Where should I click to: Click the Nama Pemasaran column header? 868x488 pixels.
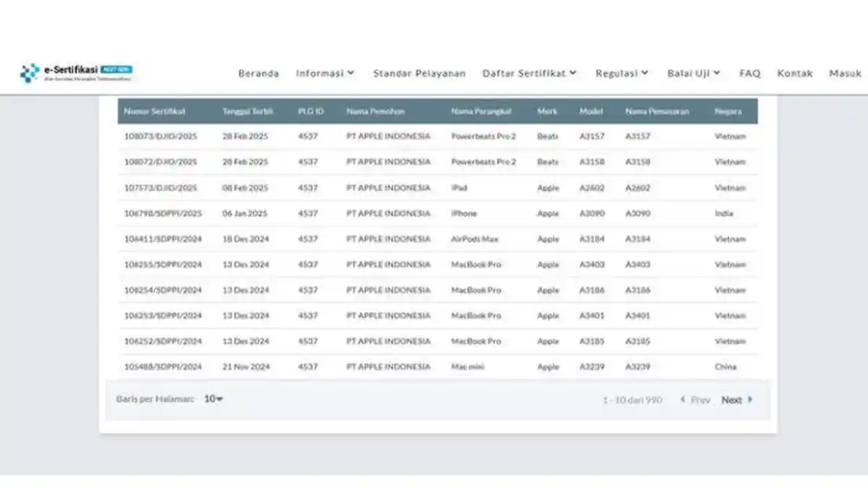click(658, 111)
